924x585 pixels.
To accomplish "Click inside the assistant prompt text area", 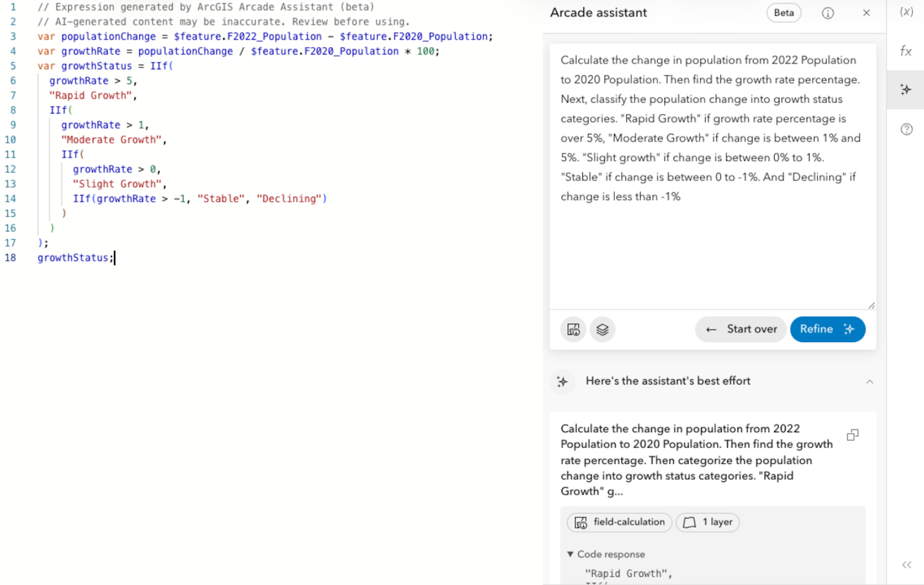I will click(712, 248).
